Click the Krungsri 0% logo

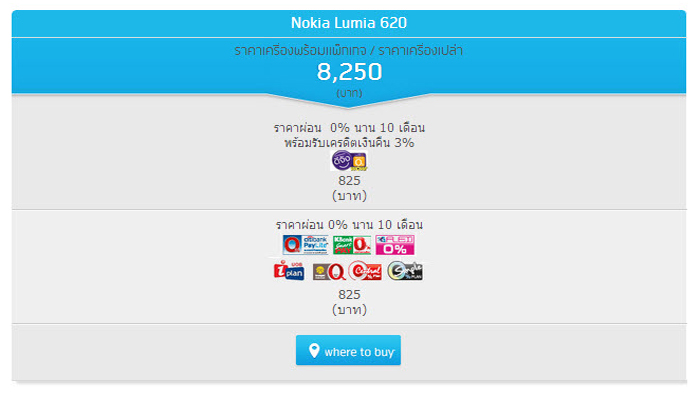pyautogui.click(x=329, y=272)
